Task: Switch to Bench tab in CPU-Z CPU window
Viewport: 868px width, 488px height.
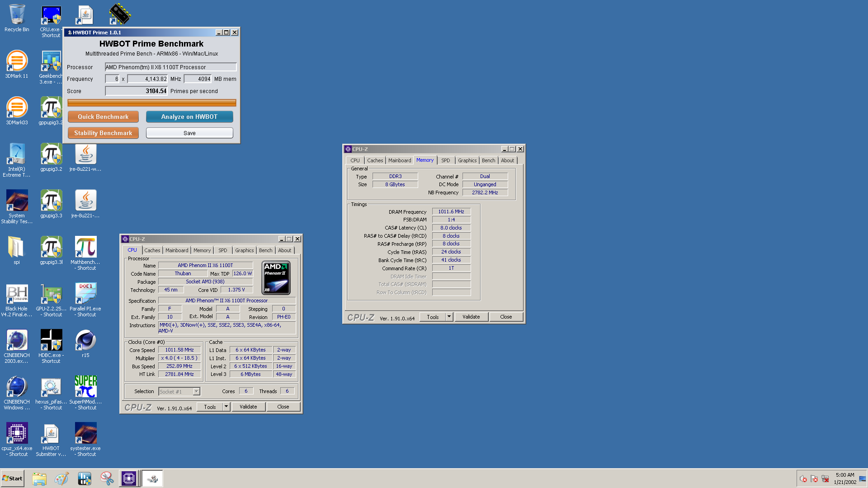Action: pos(266,250)
